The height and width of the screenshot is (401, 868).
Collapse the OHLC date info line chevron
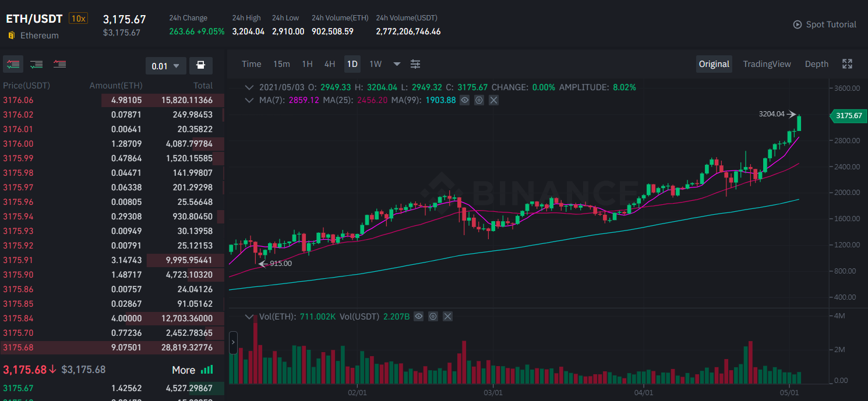(x=249, y=87)
